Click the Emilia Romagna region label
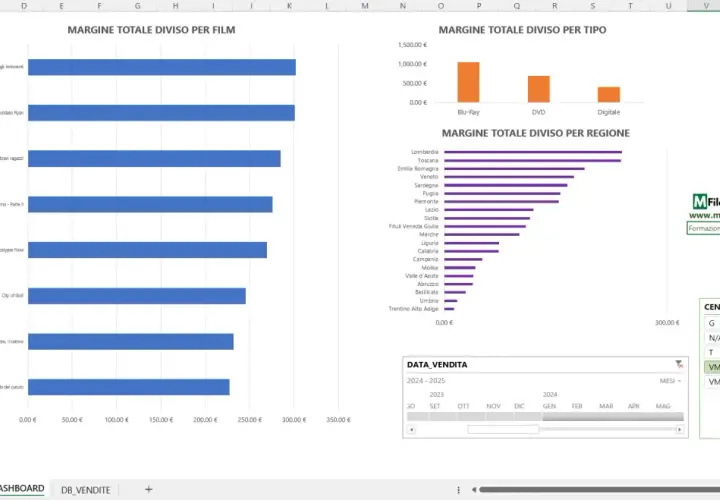The image size is (720, 500). click(418, 169)
